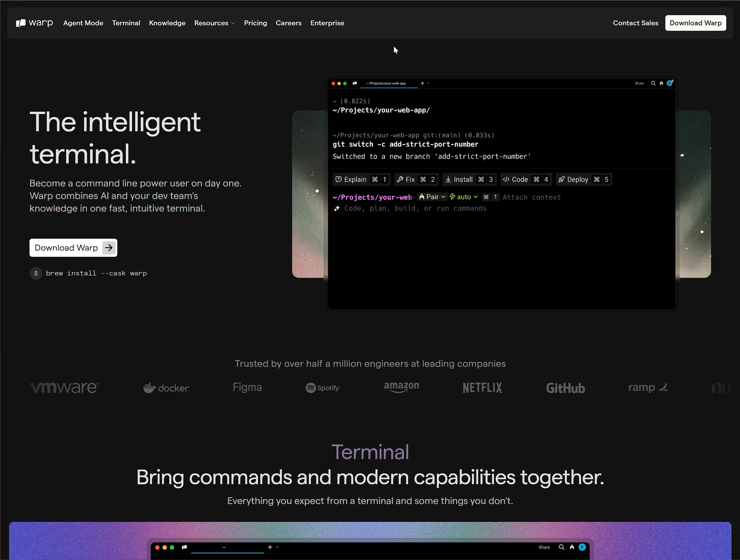Screen dimensions: 740x560
Task: Open the new tab options chevron in hero terminal
Action: click(x=428, y=83)
